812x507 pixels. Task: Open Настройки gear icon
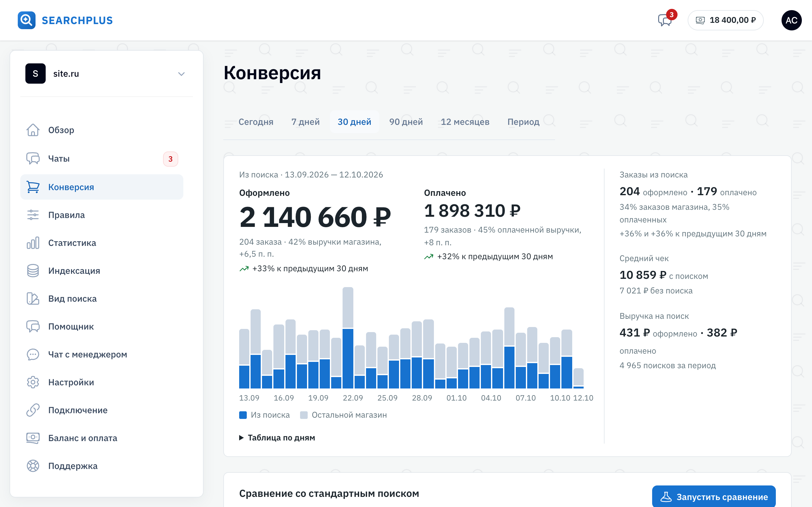tap(33, 382)
